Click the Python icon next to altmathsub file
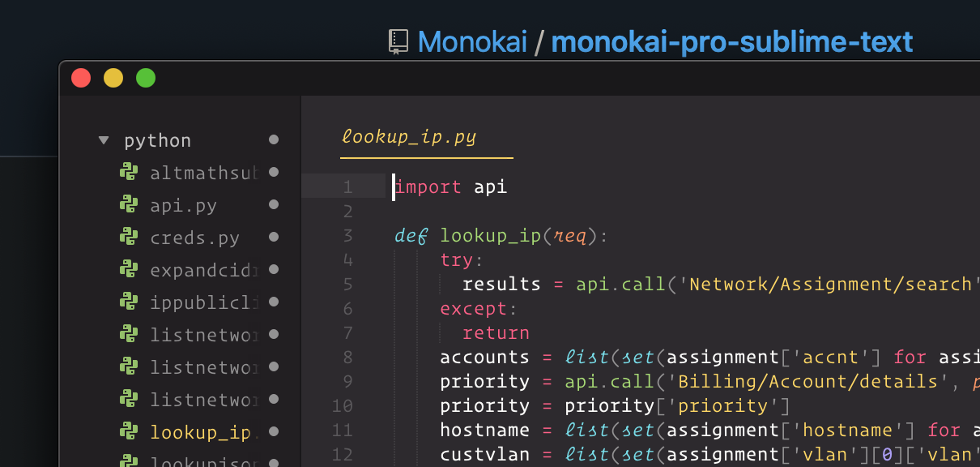The image size is (980, 467). click(x=129, y=173)
